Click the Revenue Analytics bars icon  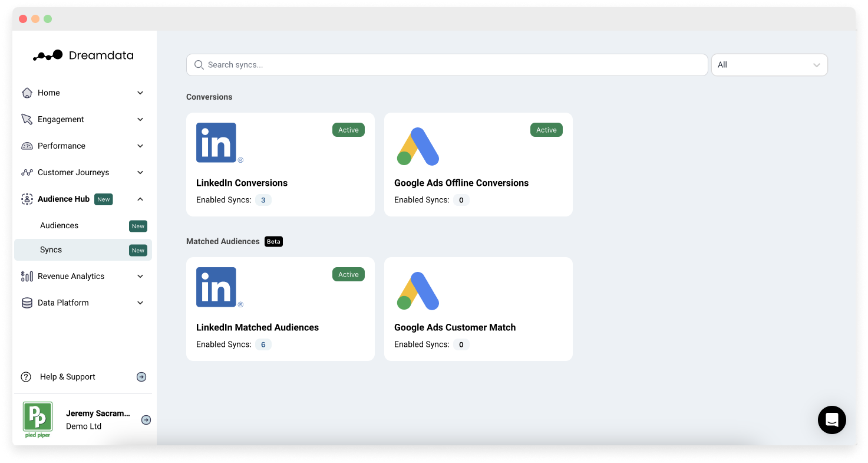point(27,276)
